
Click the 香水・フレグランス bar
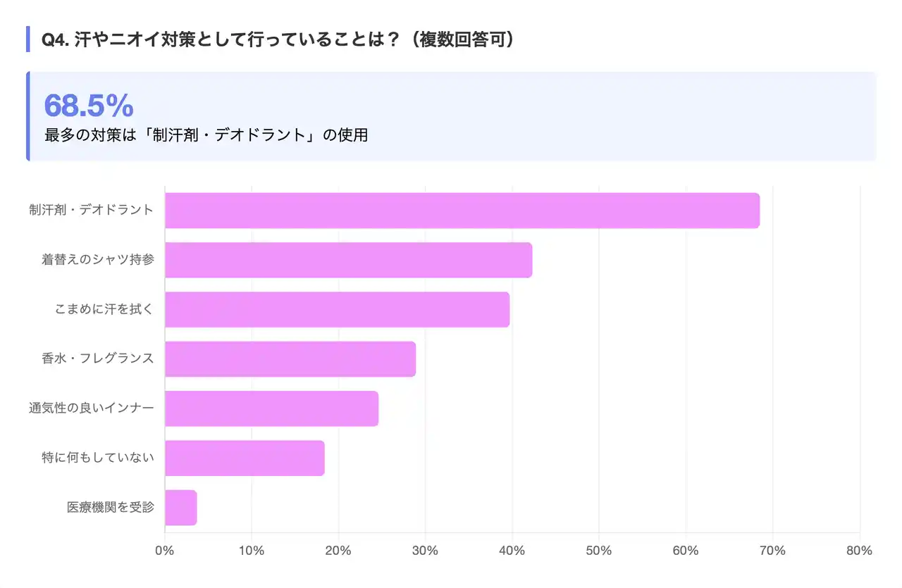pos(290,359)
